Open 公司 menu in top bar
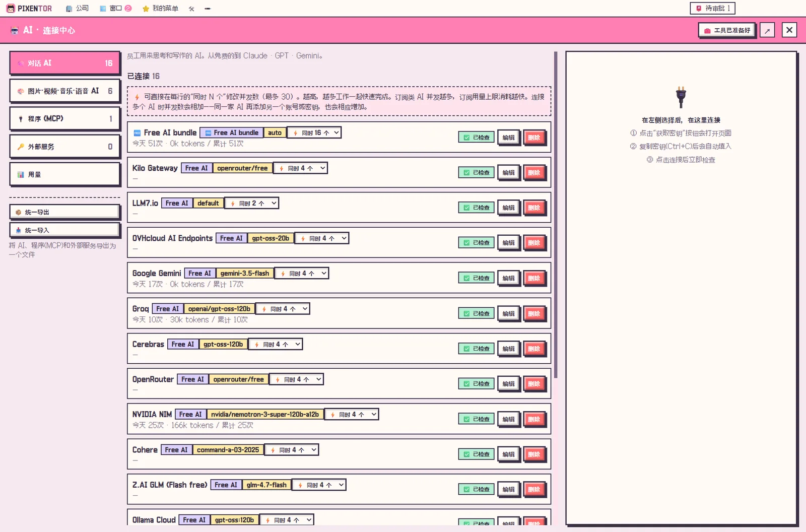806x532 pixels. pyautogui.click(x=77, y=9)
